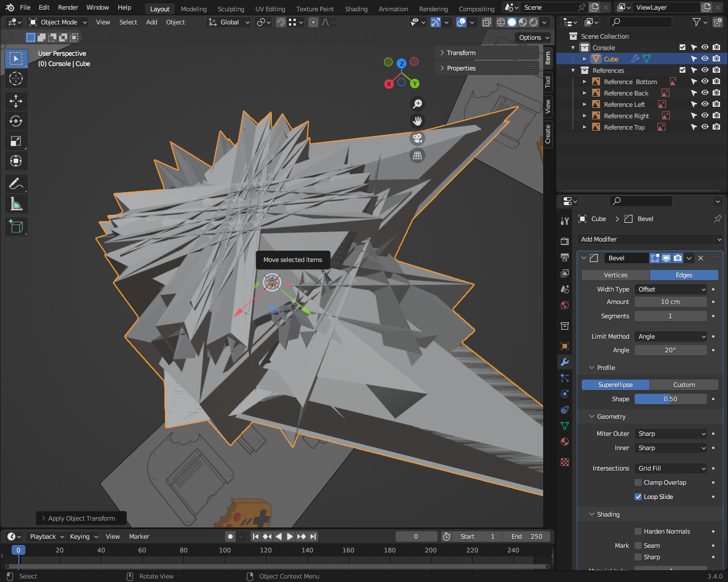Activate the Move tool
The image size is (728, 582).
tap(16, 101)
